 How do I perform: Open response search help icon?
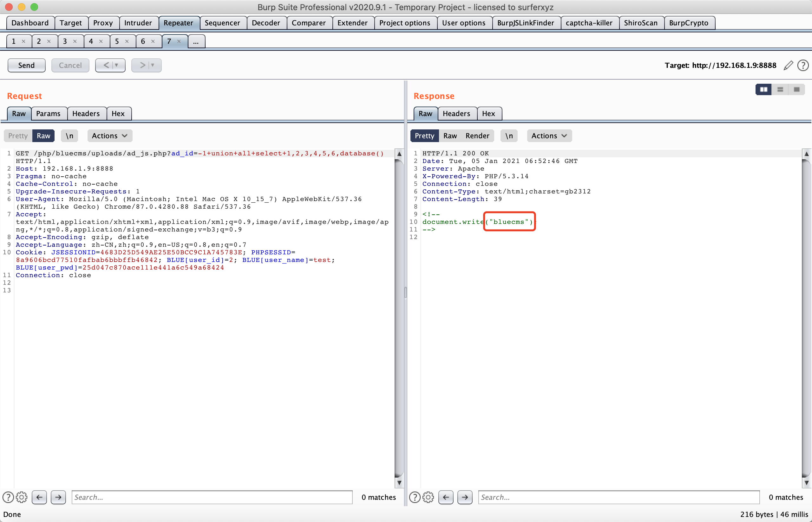point(414,497)
